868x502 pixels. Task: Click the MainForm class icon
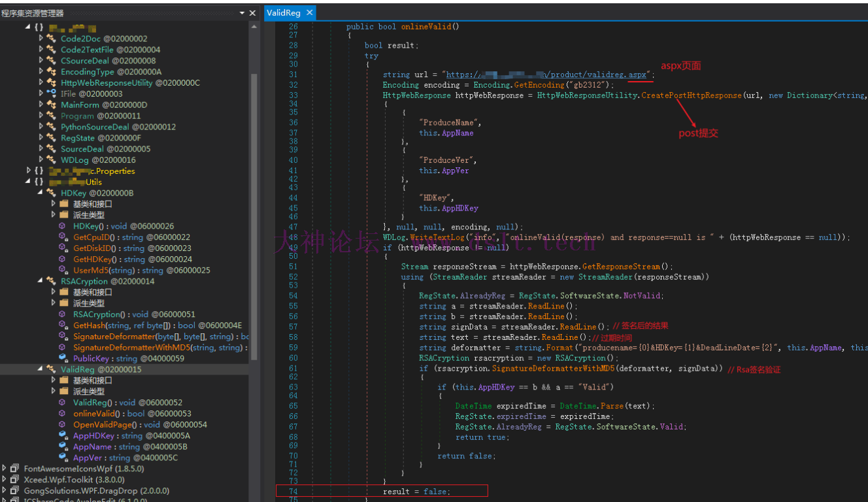[51, 105]
